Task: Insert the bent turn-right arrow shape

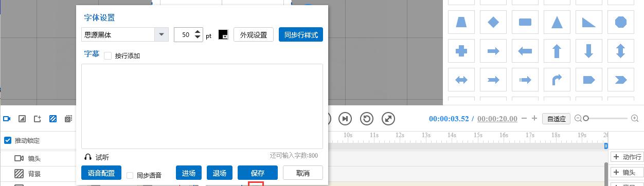Action: pyautogui.click(x=557, y=80)
